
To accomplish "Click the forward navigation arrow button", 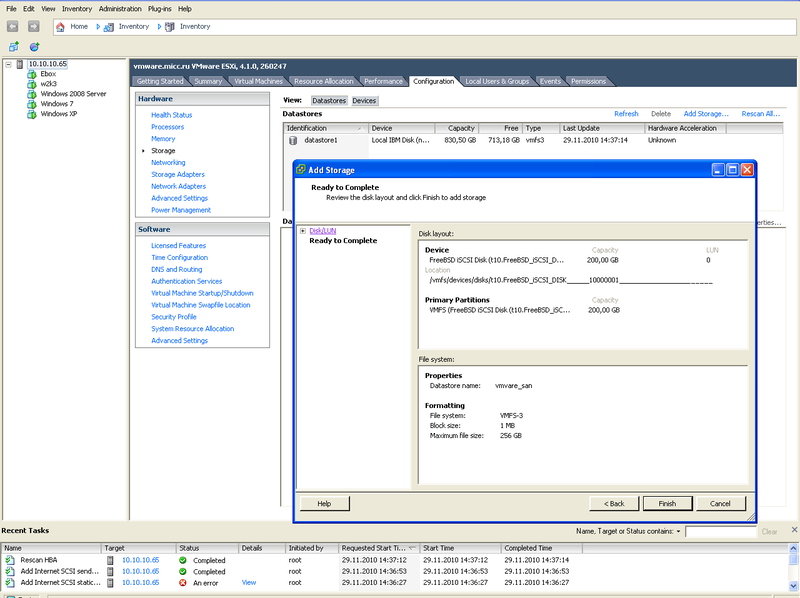I will pos(34,27).
